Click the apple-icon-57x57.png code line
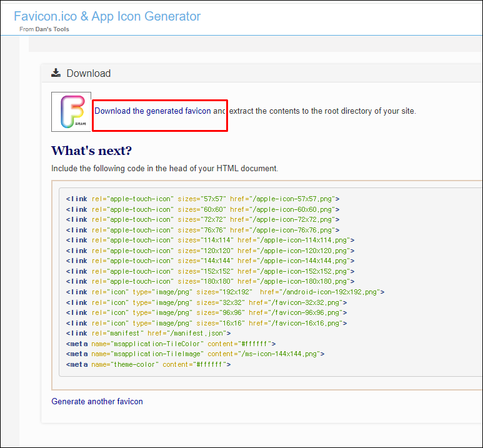Image resolution: width=483 pixels, height=448 pixels. (x=202, y=199)
